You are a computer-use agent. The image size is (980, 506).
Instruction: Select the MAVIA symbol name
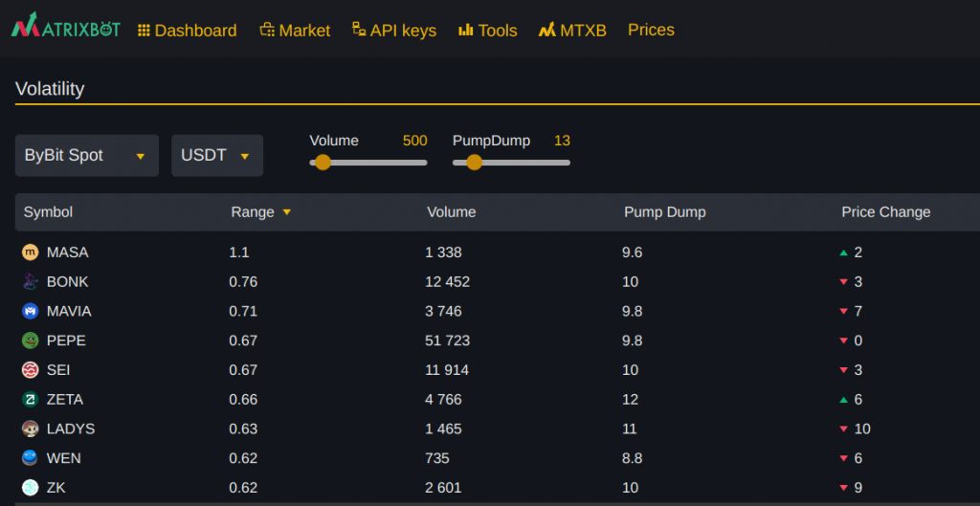point(69,311)
